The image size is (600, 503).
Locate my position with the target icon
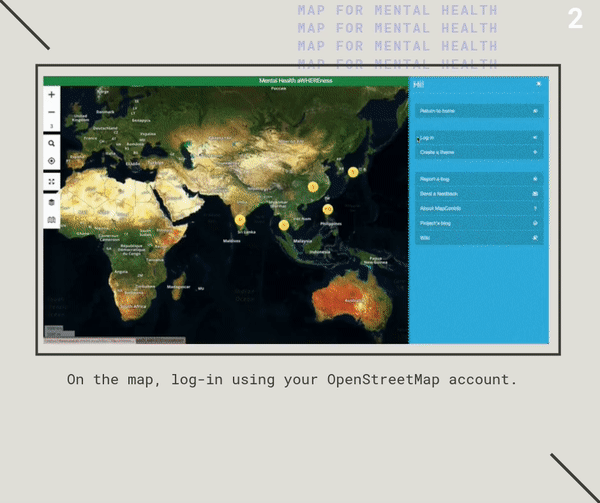[x=52, y=161]
